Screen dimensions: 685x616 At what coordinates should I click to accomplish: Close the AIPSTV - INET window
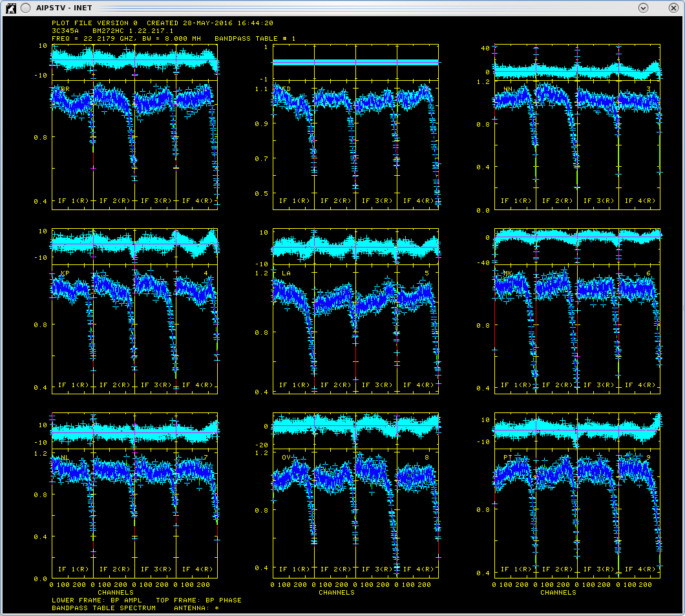tap(673, 8)
